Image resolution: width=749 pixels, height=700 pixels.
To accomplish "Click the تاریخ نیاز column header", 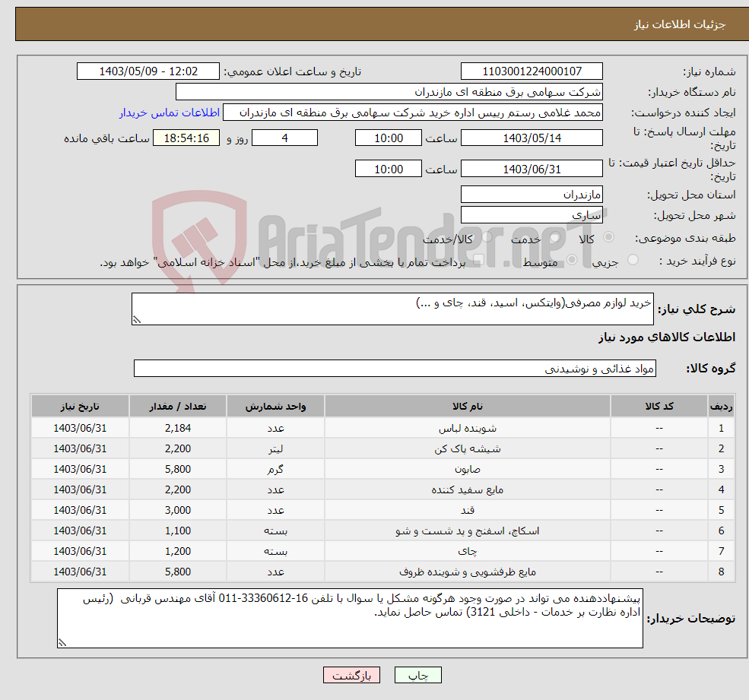I will [x=80, y=406].
